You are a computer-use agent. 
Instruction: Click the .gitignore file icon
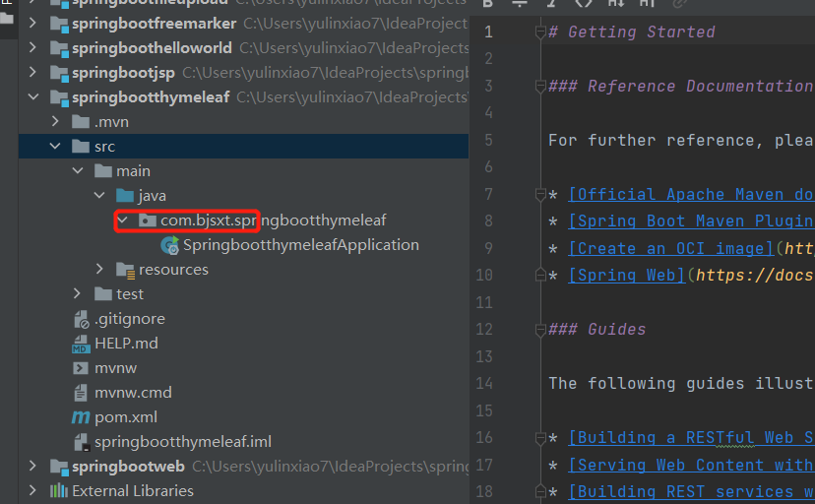click(81, 319)
